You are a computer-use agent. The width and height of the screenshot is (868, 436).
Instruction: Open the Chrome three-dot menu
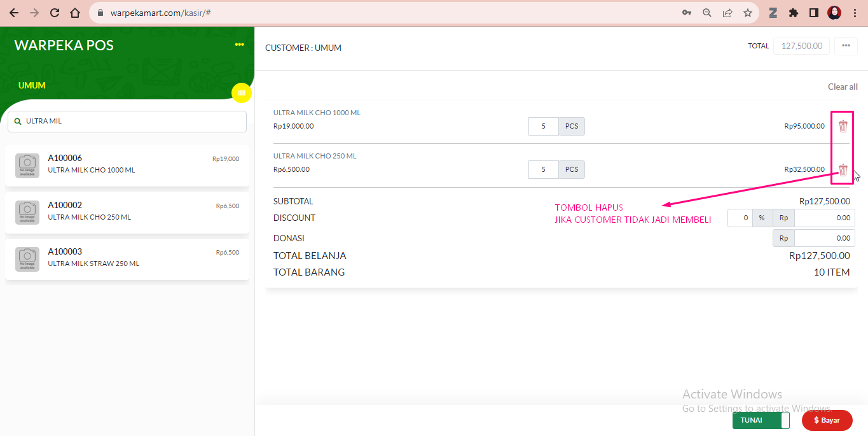pyautogui.click(x=855, y=13)
